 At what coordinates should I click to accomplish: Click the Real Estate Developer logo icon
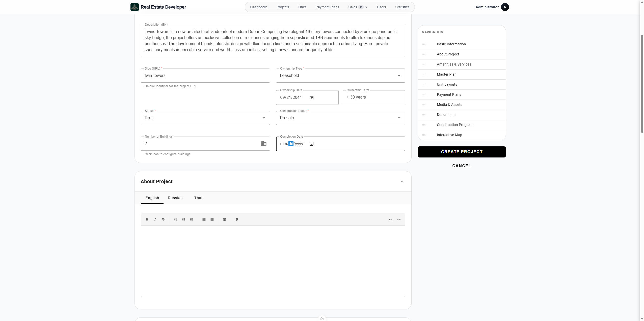click(135, 7)
